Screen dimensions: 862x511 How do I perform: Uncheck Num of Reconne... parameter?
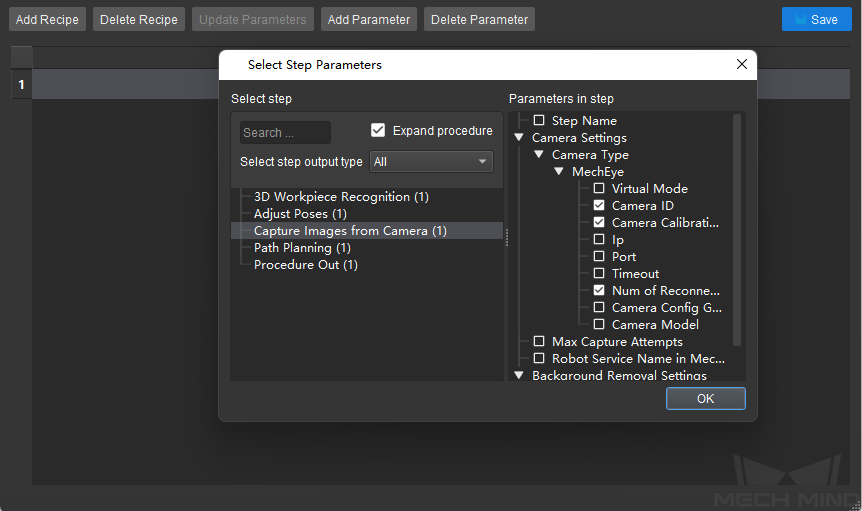(x=599, y=291)
